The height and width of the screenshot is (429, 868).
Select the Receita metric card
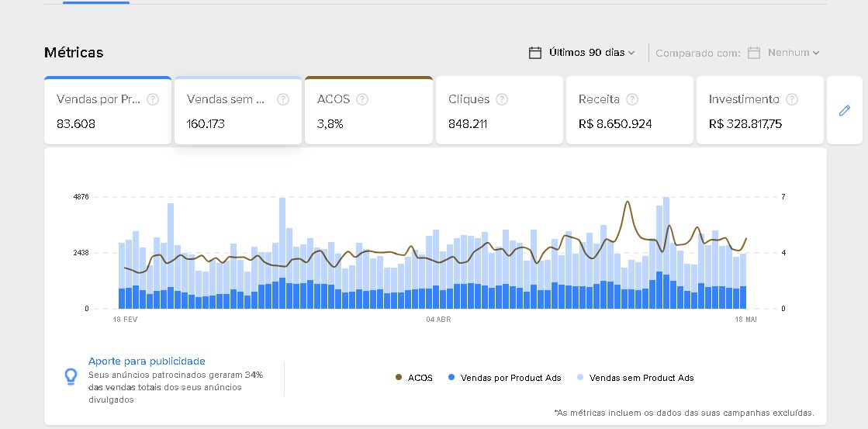(629, 111)
